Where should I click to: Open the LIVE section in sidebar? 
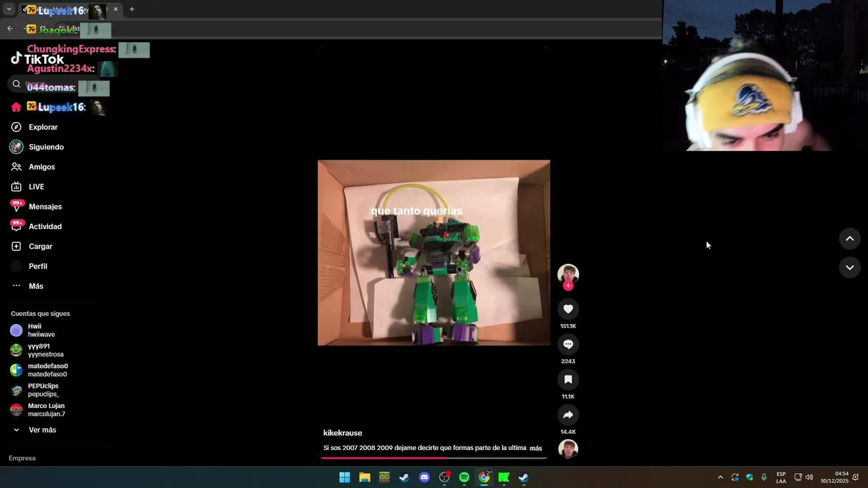36,186
